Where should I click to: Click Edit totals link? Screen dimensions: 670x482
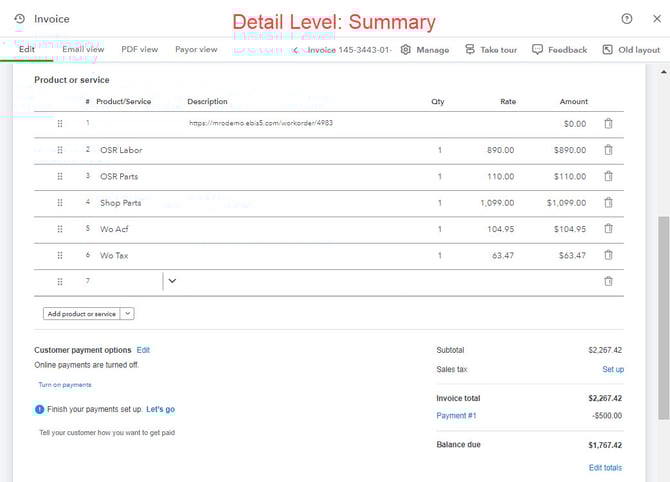605,467
